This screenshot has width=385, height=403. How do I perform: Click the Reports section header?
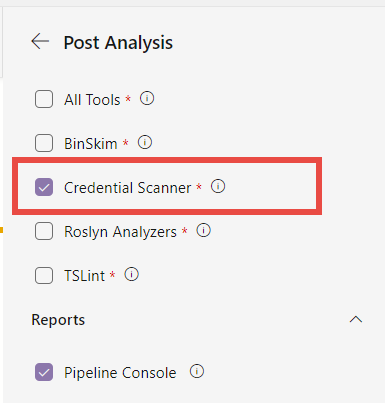coord(58,320)
